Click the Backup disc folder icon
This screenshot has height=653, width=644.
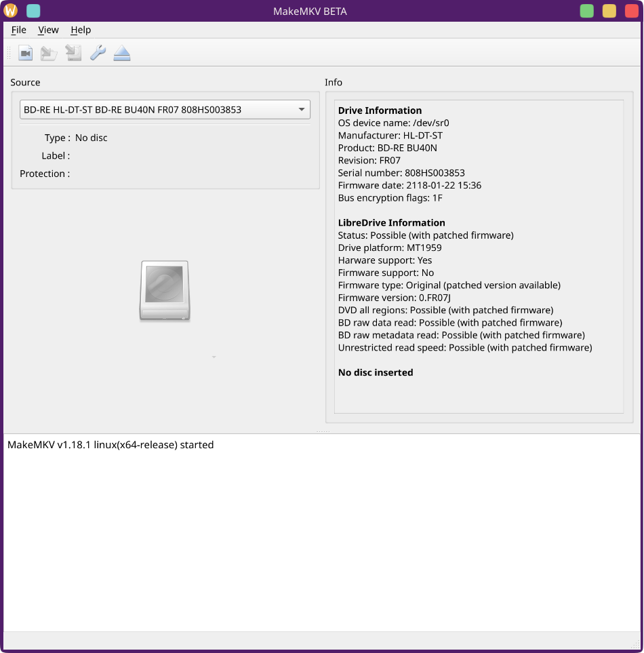(49, 53)
